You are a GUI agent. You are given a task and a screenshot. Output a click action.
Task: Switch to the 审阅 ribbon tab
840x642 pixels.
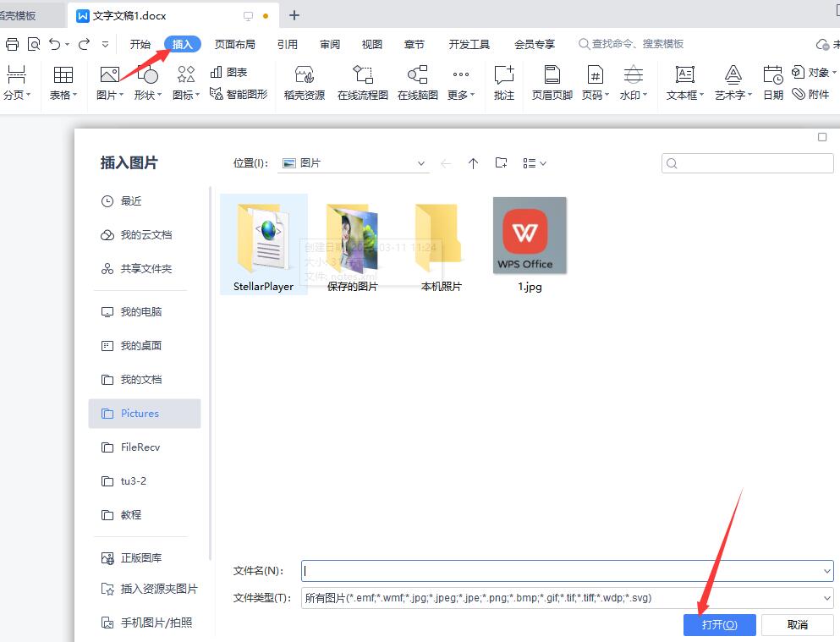pos(329,44)
